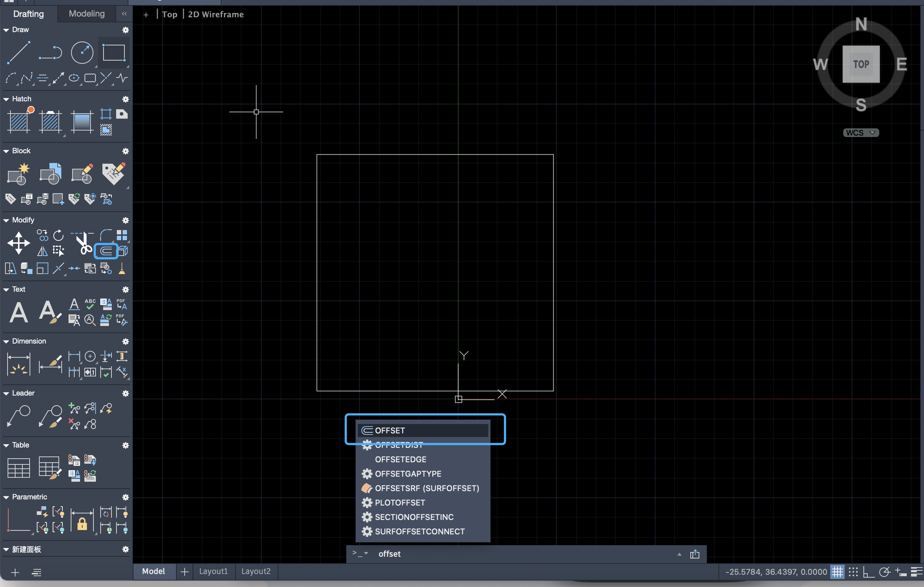This screenshot has height=587, width=924.
Task: Select OFFSET from the autocomplete list
Action: pos(422,431)
